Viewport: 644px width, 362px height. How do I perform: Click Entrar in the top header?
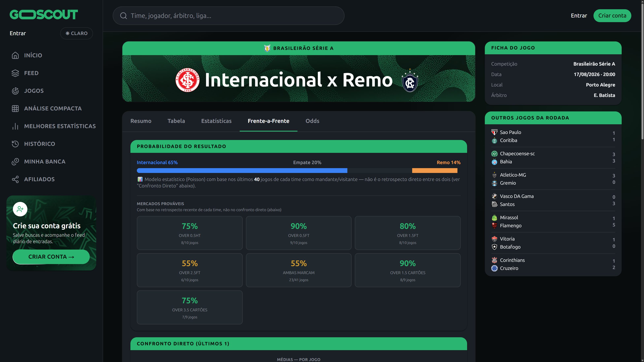coord(579,16)
